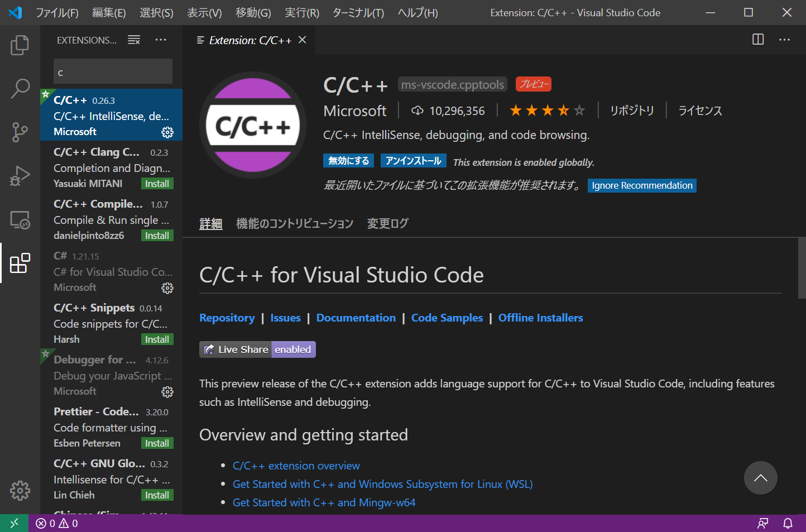Install C/C++ Snippets extension

click(157, 339)
